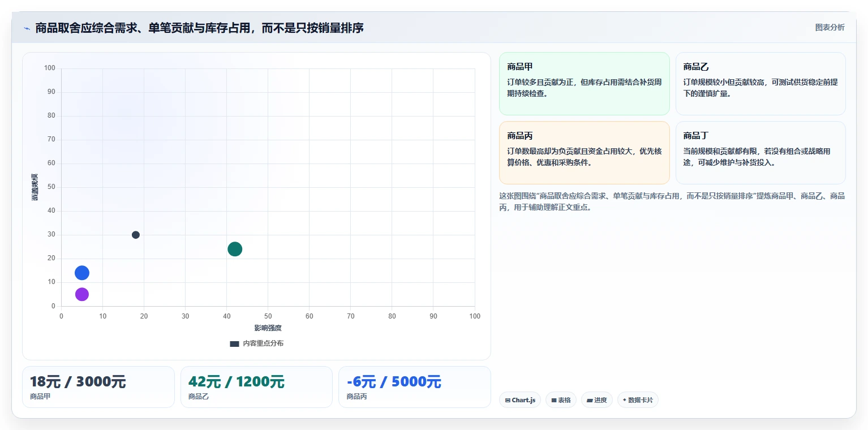Click description text 订单规模较小但贡献较高
The height and width of the screenshot is (430, 868).
pos(760,88)
